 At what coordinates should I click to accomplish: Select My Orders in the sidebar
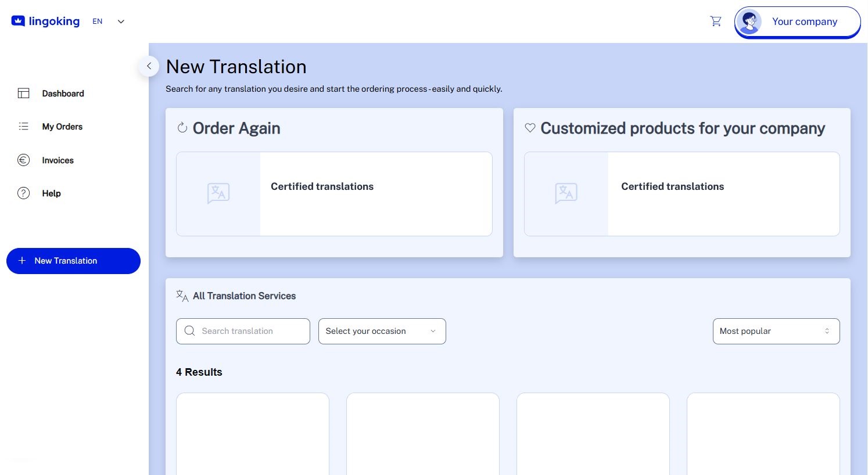coord(62,127)
